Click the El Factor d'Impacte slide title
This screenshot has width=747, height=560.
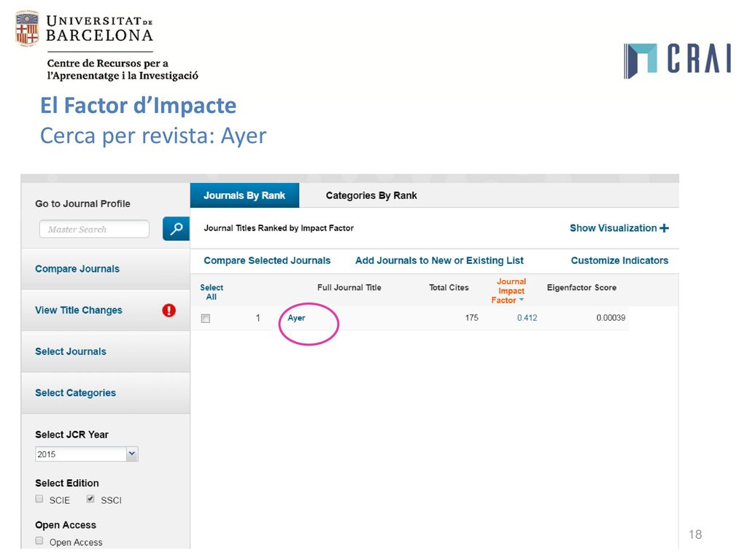click(x=138, y=106)
